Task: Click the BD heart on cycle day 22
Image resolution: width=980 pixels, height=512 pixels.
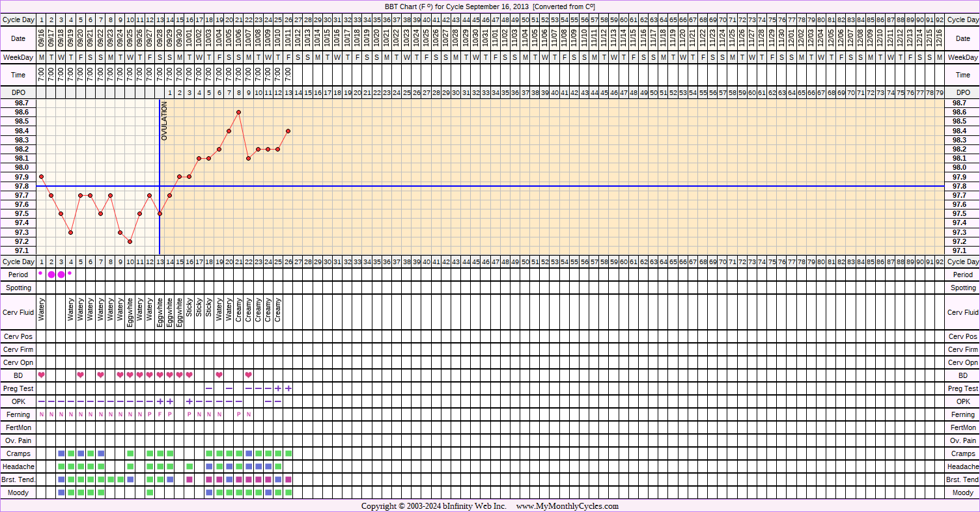Action: (x=249, y=375)
